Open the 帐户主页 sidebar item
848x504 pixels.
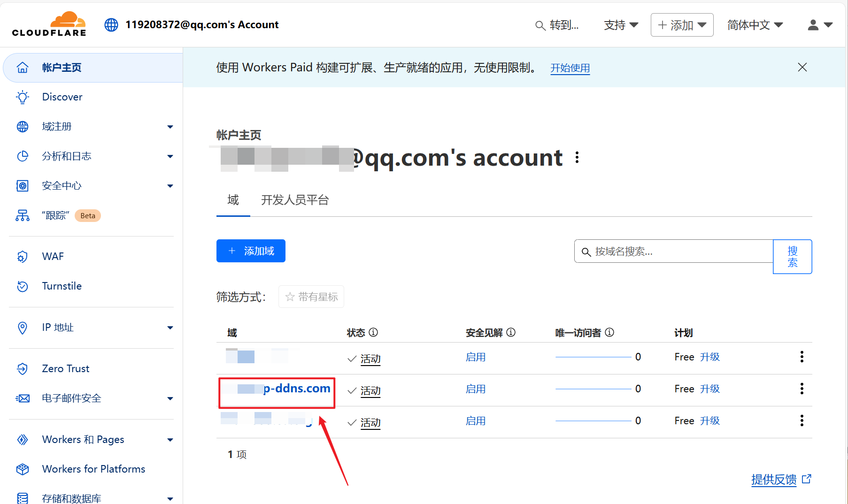[x=93, y=68]
